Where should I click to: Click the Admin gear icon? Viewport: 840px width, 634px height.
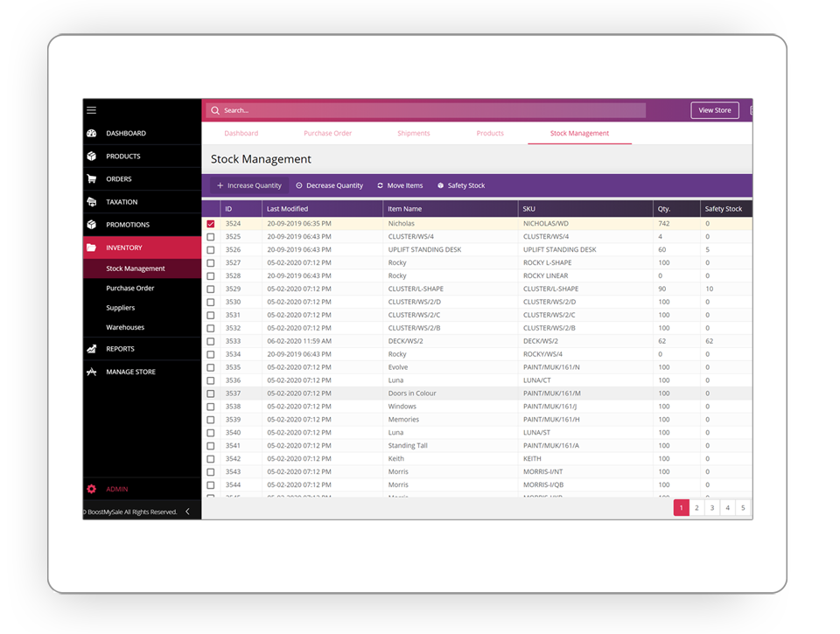(92, 489)
